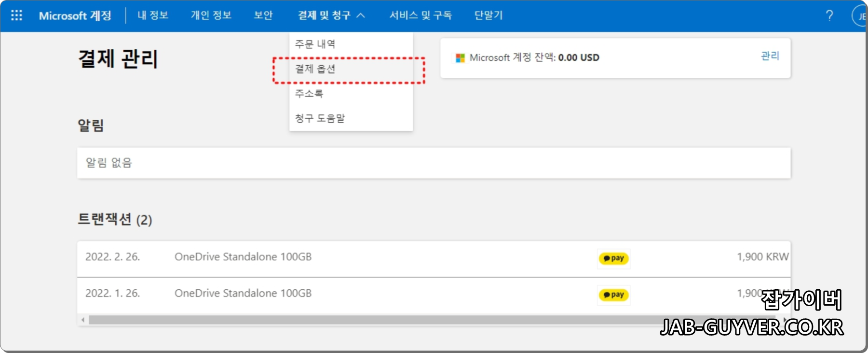The height and width of the screenshot is (353, 868).
Task: Open the account profile avatar
Action: point(860,16)
